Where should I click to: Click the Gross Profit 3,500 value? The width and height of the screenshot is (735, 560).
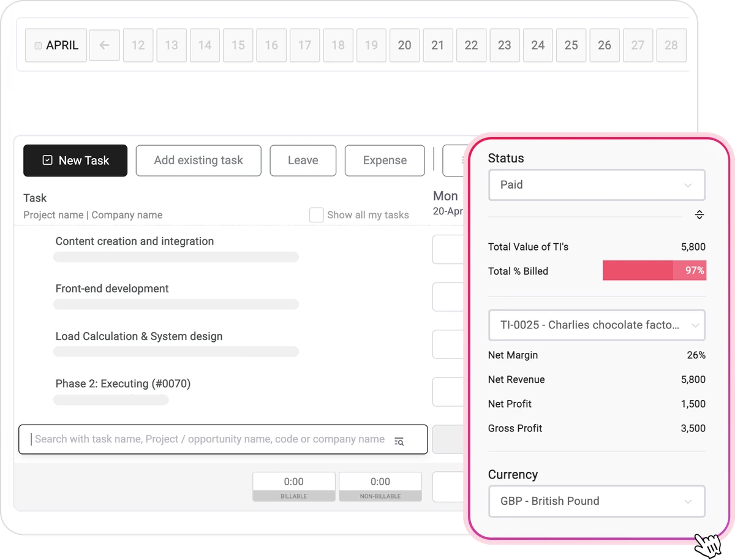(x=693, y=429)
